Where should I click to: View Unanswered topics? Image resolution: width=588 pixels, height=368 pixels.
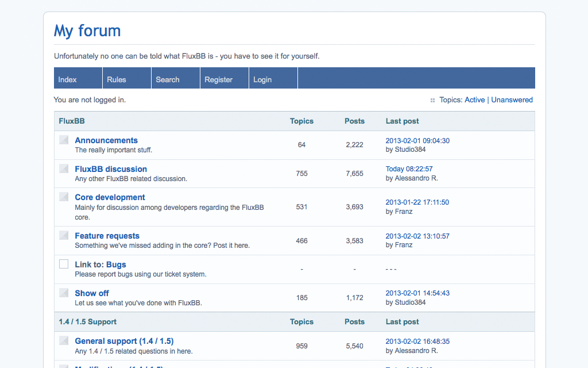coord(512,99)
